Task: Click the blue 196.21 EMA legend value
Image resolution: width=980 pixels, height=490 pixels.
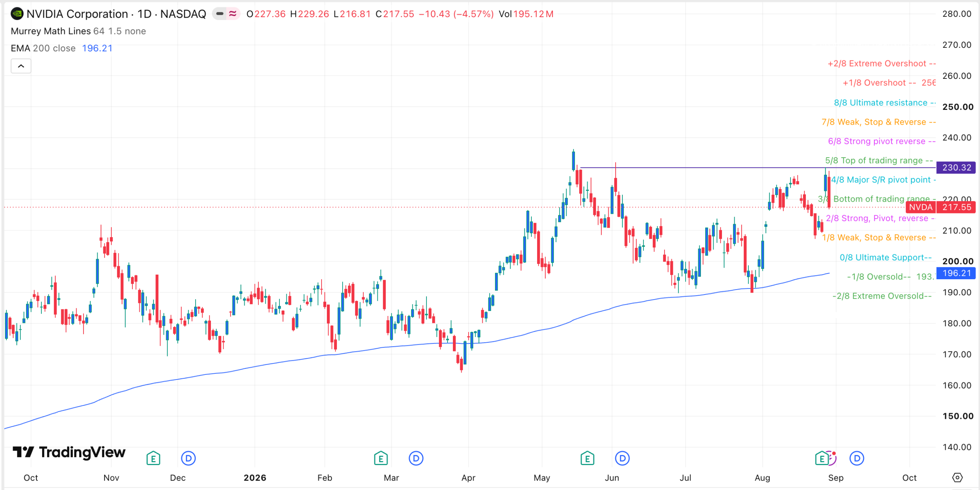Action: point(97,48)
